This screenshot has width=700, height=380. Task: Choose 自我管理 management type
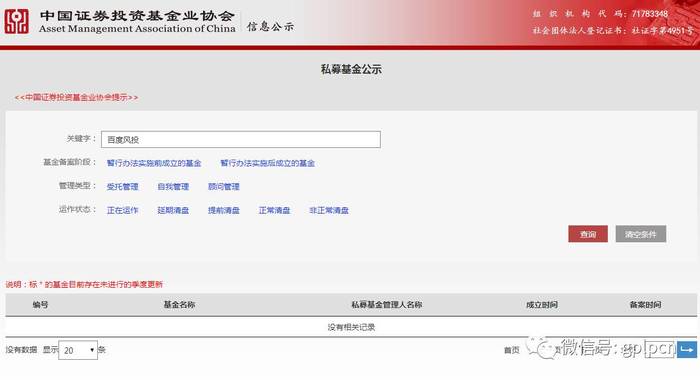(173, 187)
